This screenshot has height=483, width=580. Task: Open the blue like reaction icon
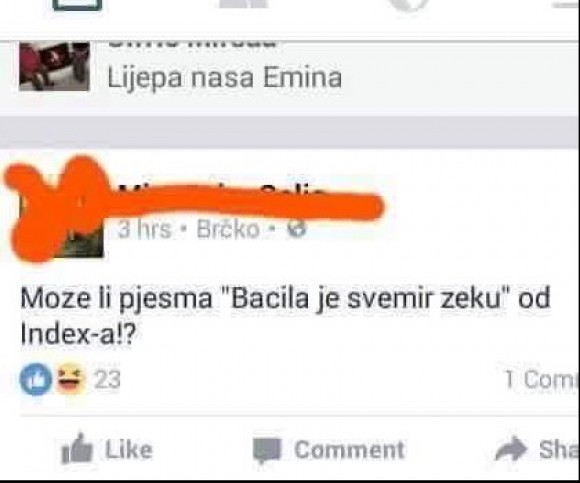click(36, 379)
